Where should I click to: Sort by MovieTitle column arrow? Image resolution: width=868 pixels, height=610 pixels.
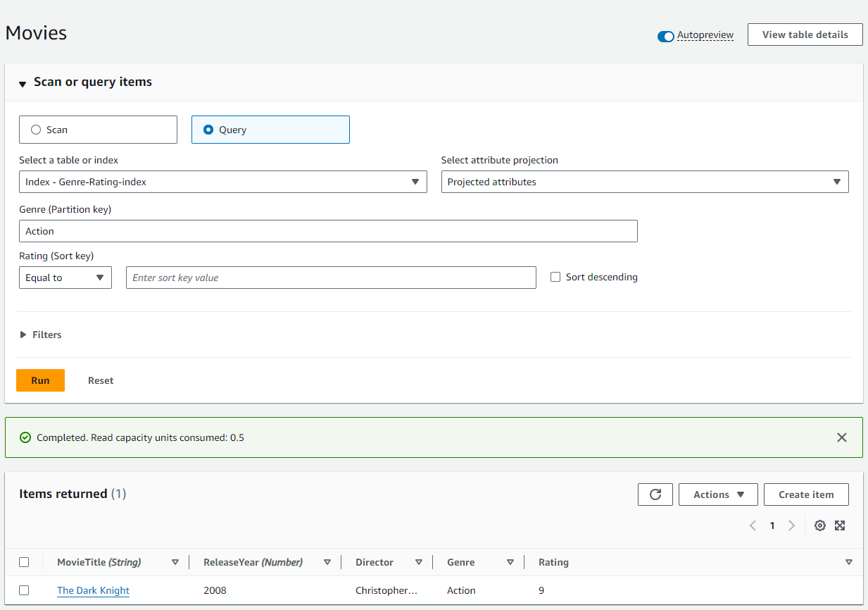click(x=175, y=562)
